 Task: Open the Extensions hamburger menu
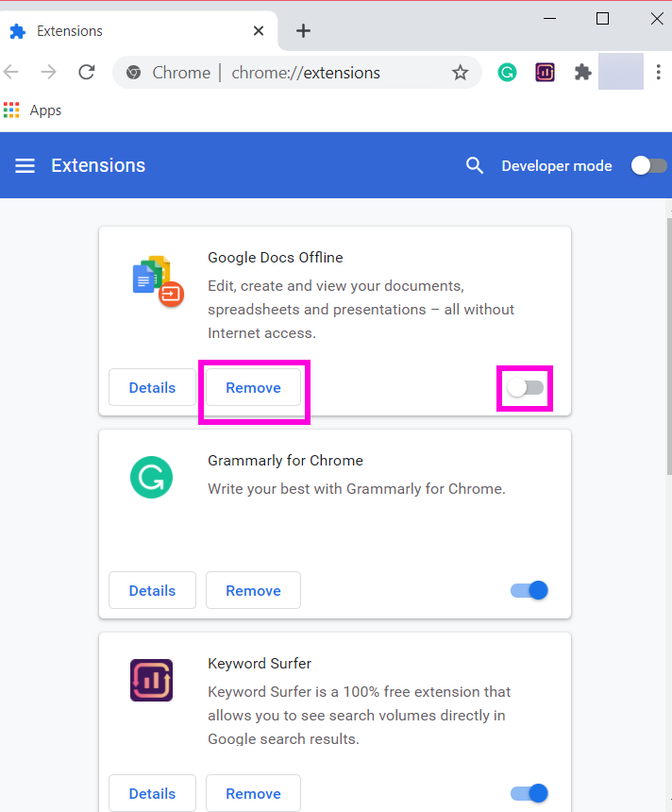coord(25,166)
